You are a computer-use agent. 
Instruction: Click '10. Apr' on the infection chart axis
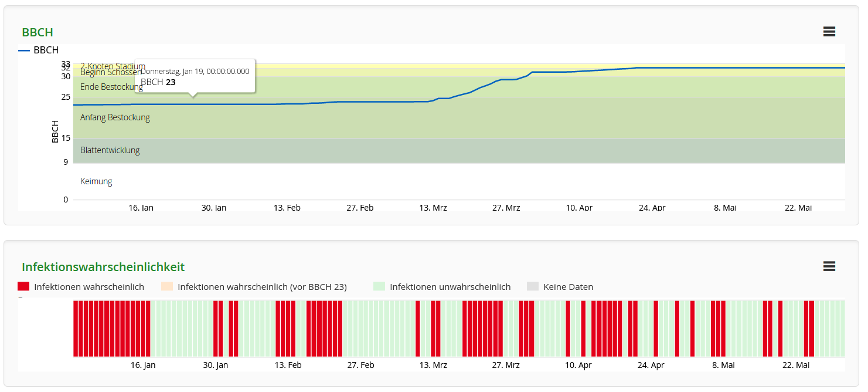pos(578,365)
